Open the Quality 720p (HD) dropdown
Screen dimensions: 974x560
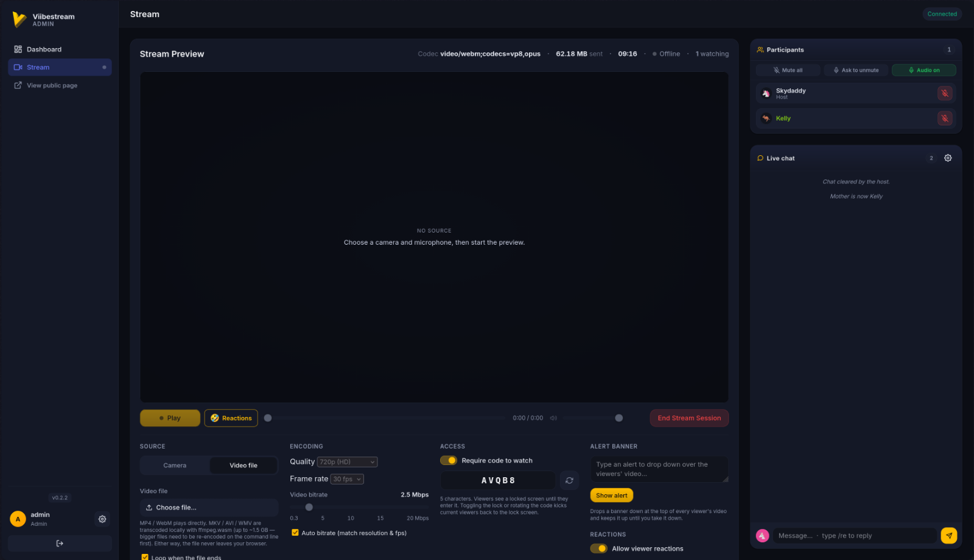coord(347,462)
